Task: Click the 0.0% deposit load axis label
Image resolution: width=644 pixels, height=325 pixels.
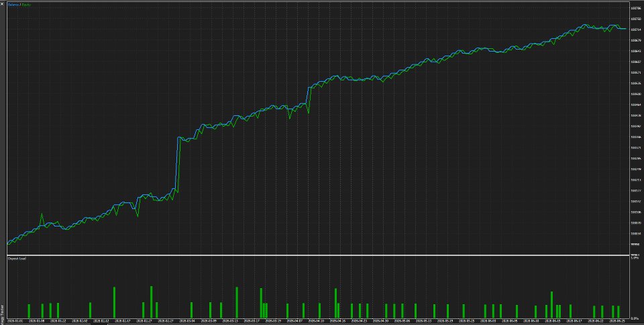Action: (635, 318)
